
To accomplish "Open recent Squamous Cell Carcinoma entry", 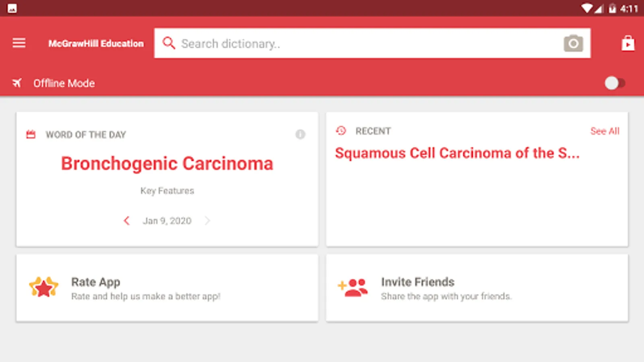I will tap(457, 153).
